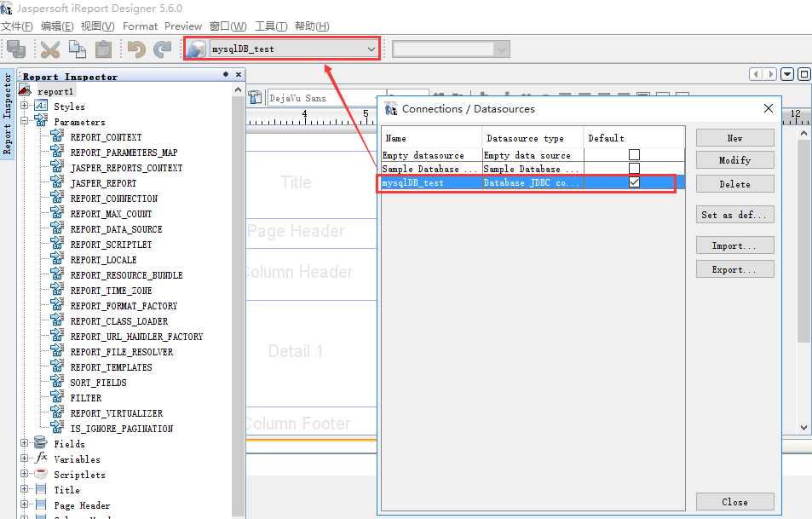The width and height of the screenshot is (812, 519).
Task: Click the Undo arrow icon
Action: pos(136,49)
